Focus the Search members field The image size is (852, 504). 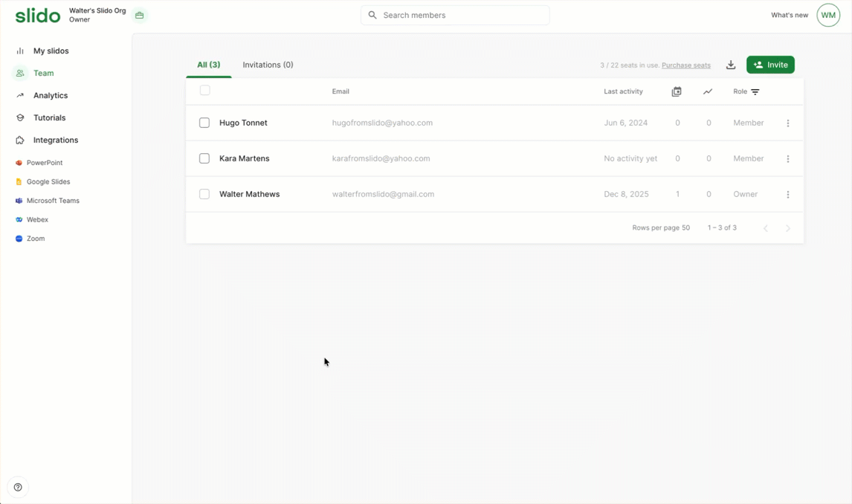455,15
